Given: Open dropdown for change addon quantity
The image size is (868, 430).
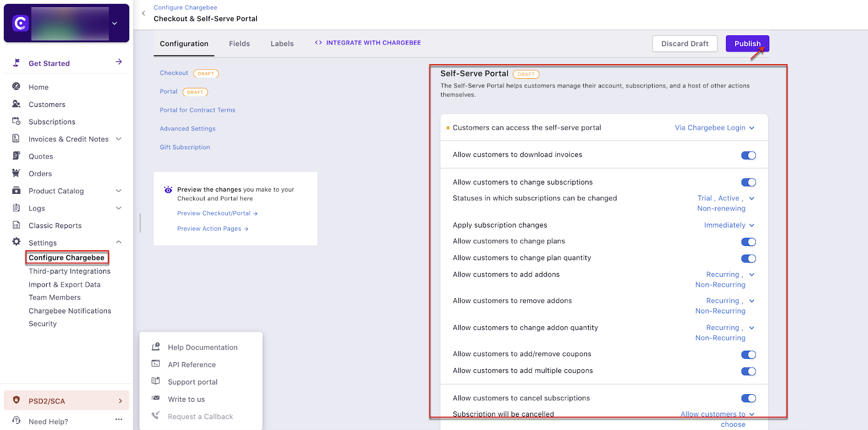Looking at the screenshot, I should point(725,332).
